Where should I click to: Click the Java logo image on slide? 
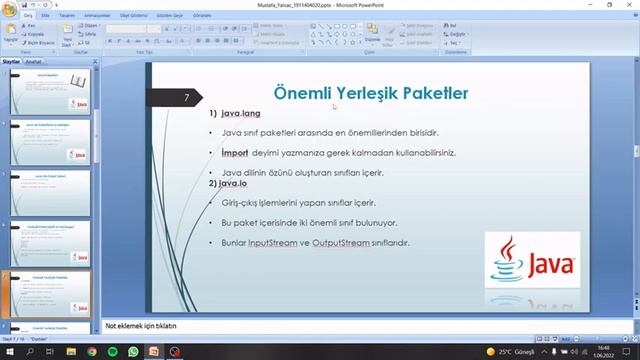(x=532, y=260)
